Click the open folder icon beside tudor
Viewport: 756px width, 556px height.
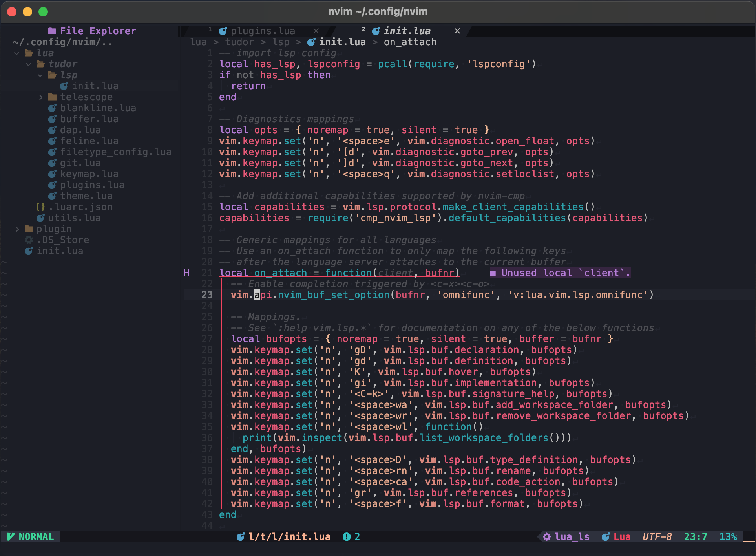coord(40,64)
